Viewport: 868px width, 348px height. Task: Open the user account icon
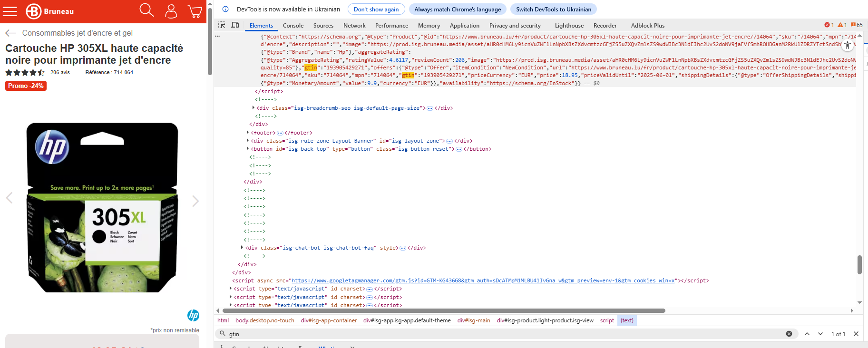click(x=171, y=11)
